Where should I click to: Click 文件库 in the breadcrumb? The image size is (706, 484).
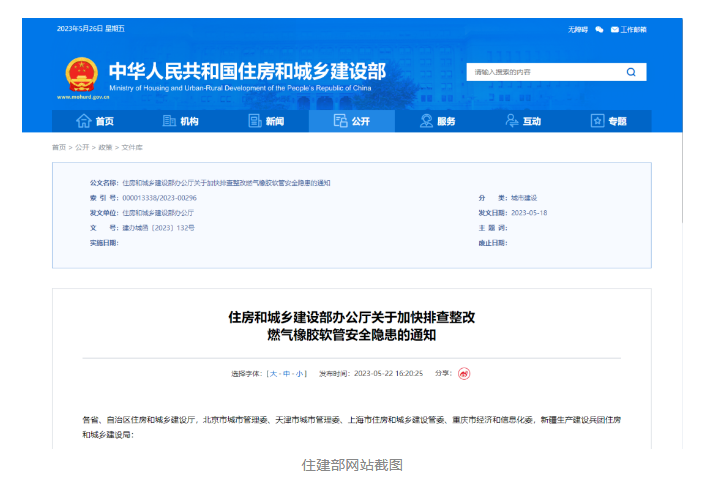point(132,147)
